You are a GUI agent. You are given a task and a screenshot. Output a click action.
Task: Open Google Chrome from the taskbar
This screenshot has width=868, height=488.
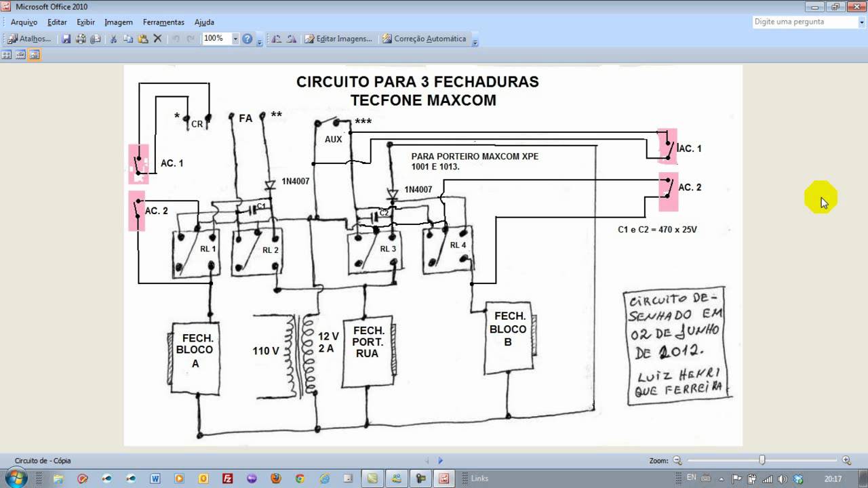tap(300, 479)
